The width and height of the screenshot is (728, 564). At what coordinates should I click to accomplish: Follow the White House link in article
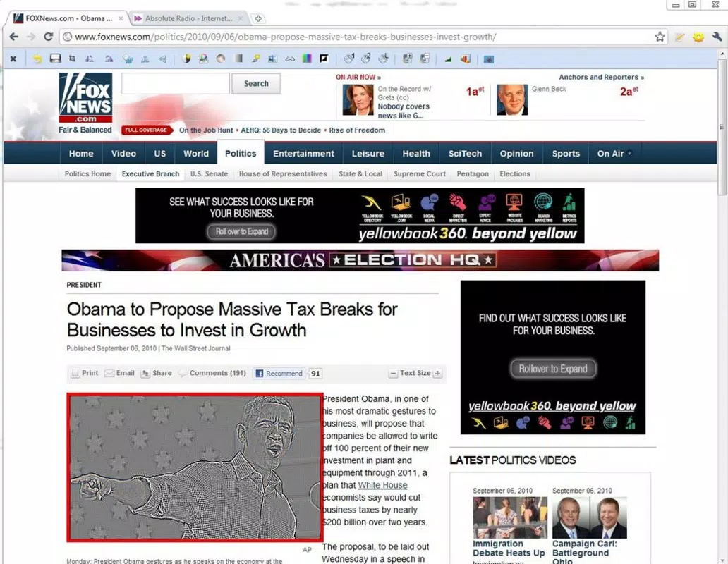(x=382, y=485)
